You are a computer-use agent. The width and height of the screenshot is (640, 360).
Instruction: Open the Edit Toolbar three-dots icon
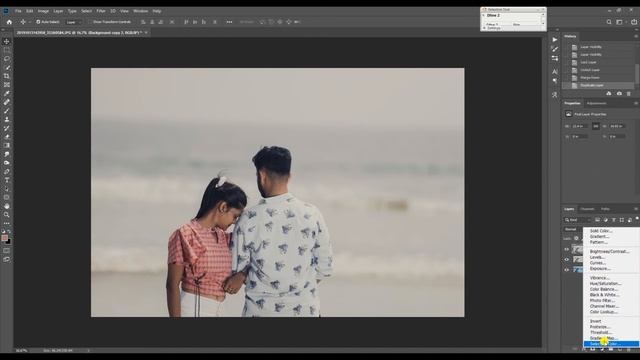(x=7, y=223)
